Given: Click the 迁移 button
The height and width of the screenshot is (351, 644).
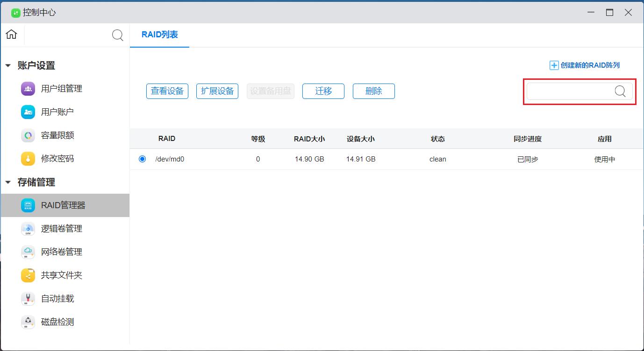Looking at the screenshot, I should 323,91.
